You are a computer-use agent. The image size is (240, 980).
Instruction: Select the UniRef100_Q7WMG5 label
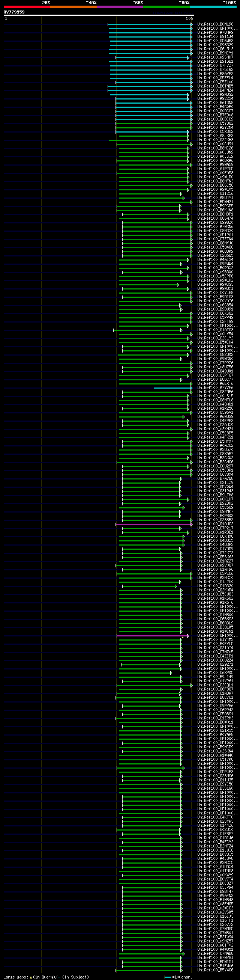click(215, 929)
